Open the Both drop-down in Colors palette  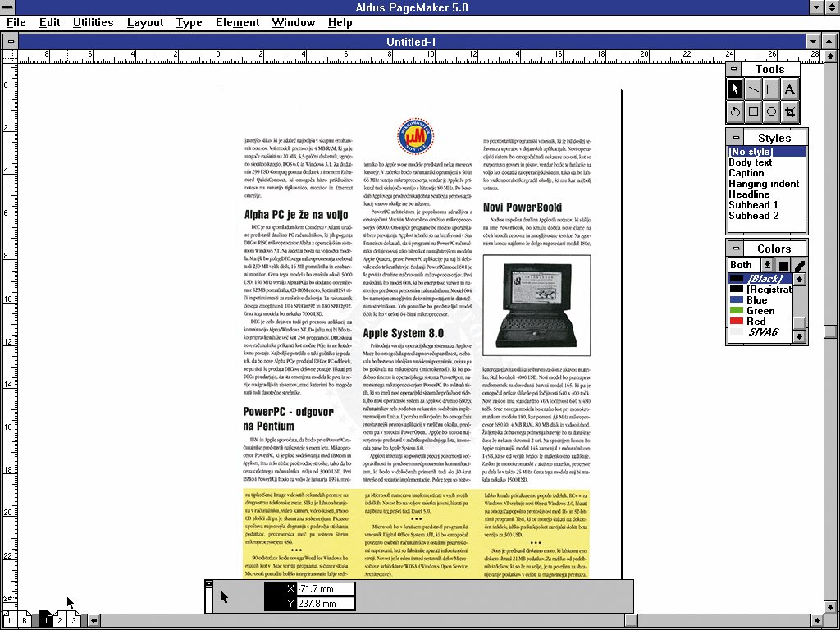pyautogui.click(x=767, y=265)
